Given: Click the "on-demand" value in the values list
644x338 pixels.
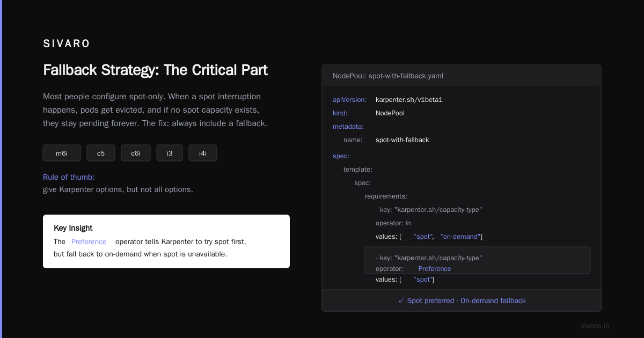Looking at the screenshot, I should point(461,237).
